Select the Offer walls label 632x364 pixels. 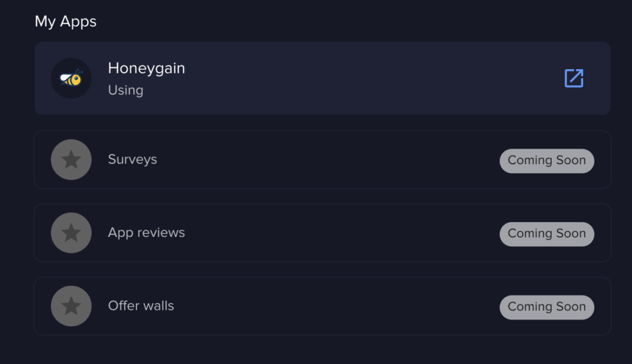pos(141,305)
